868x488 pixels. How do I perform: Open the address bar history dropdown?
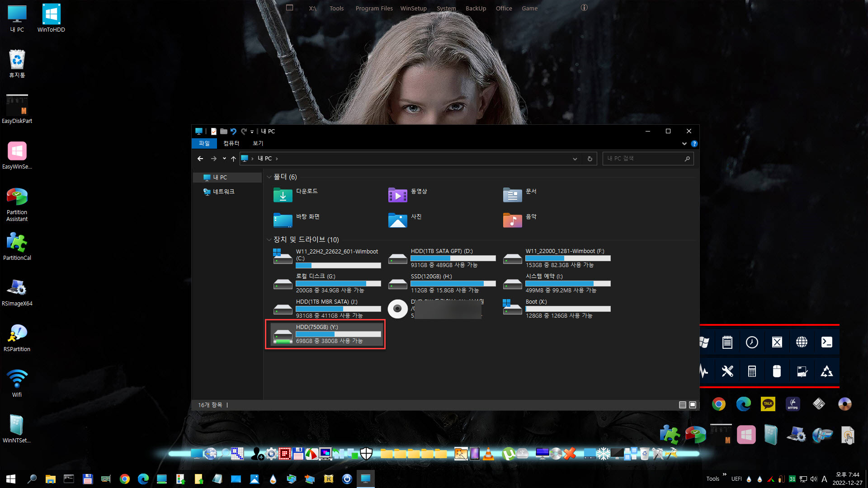(575, 159)
